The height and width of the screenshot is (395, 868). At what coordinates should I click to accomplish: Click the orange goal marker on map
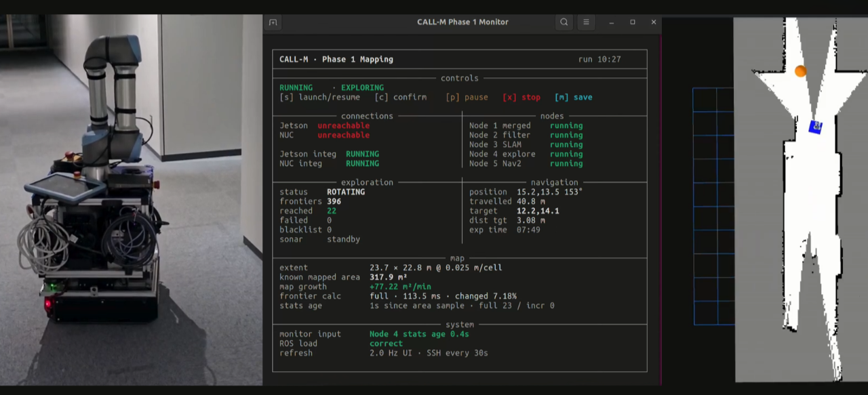point(800,71)
